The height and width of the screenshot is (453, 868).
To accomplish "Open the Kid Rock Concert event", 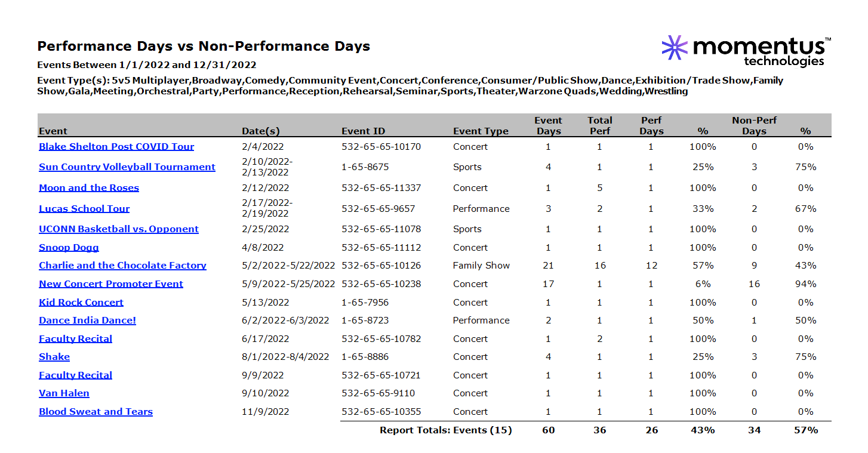I will 81,302.
